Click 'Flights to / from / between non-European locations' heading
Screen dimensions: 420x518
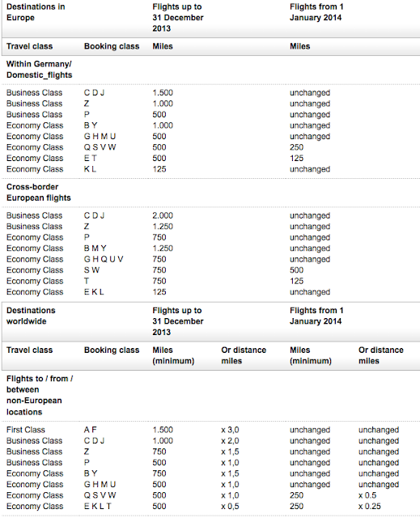pyautogui.click(x=40, y=395)
